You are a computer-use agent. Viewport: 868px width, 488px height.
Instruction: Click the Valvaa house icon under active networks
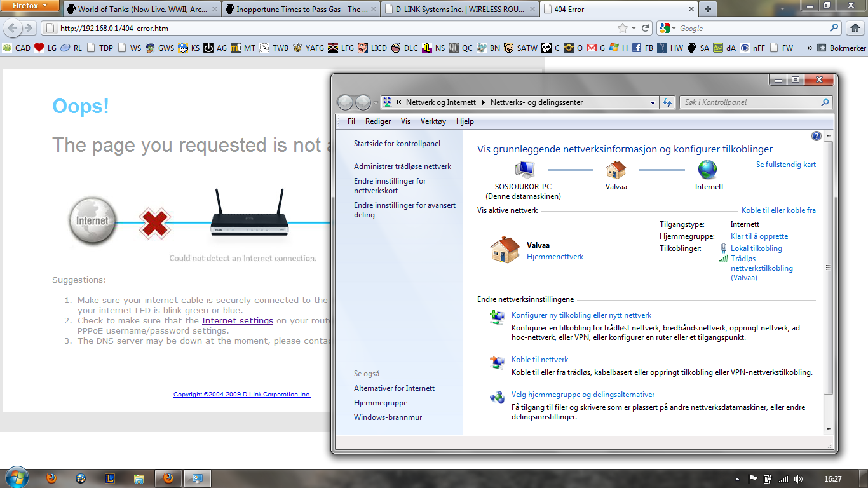(505, 250)
